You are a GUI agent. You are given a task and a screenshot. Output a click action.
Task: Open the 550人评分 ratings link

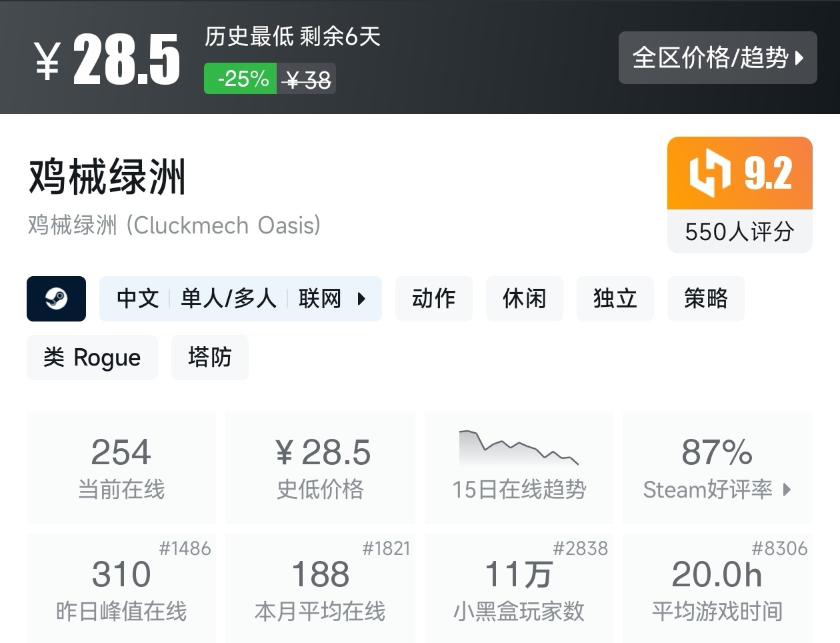point(739,232)
